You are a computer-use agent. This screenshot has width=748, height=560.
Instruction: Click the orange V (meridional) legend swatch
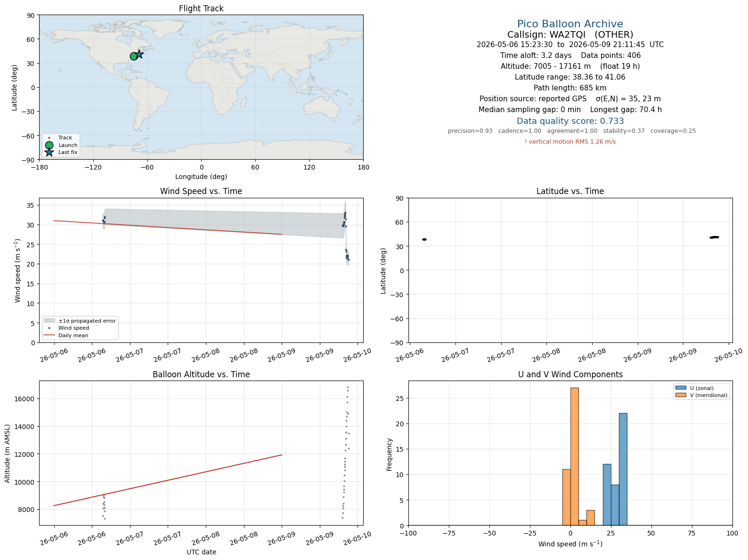pos(681,395)
